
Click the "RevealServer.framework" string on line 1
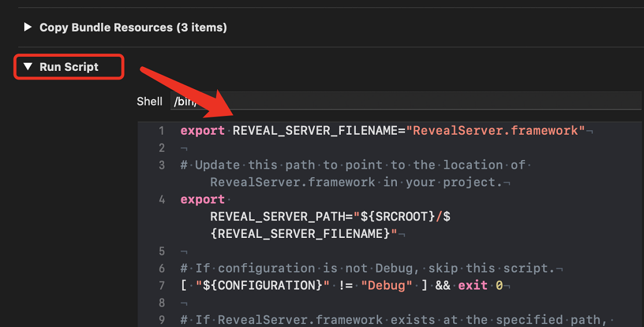click(495, 131)
